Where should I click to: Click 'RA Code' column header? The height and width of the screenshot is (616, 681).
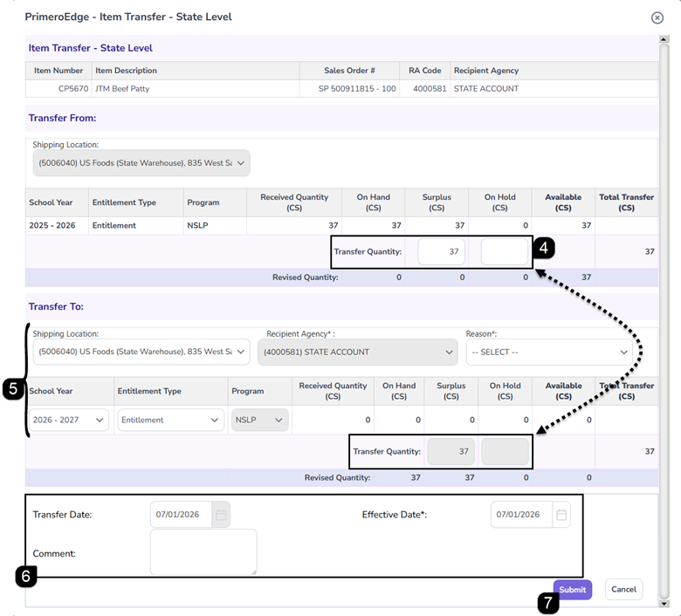click(x=425, y=71)
